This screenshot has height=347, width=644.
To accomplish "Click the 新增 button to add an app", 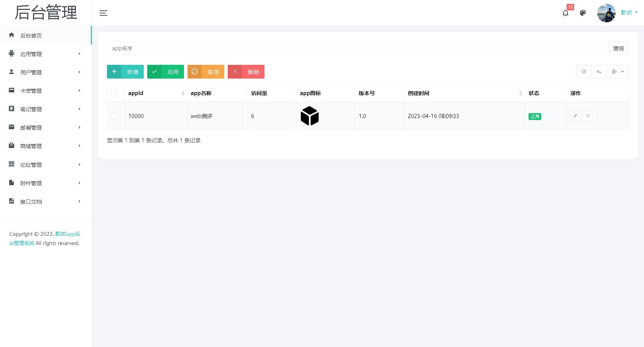I will 125,72.
